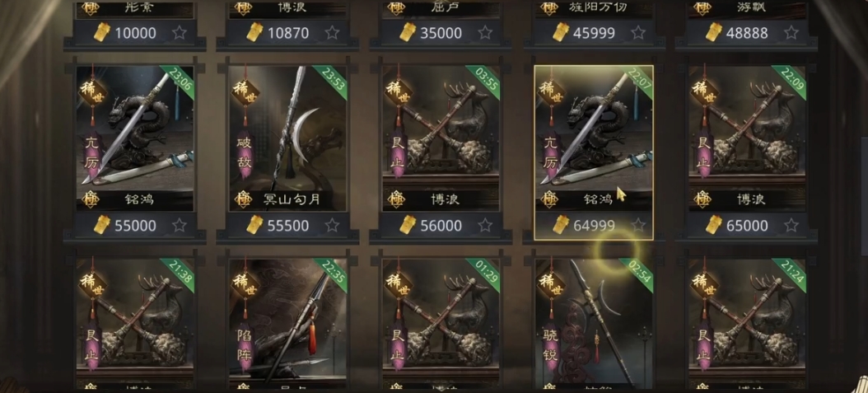Click the 破敌 trait tag on the scythe card
The width and height of the screenshot is (868, 393).
click(245, 152)
